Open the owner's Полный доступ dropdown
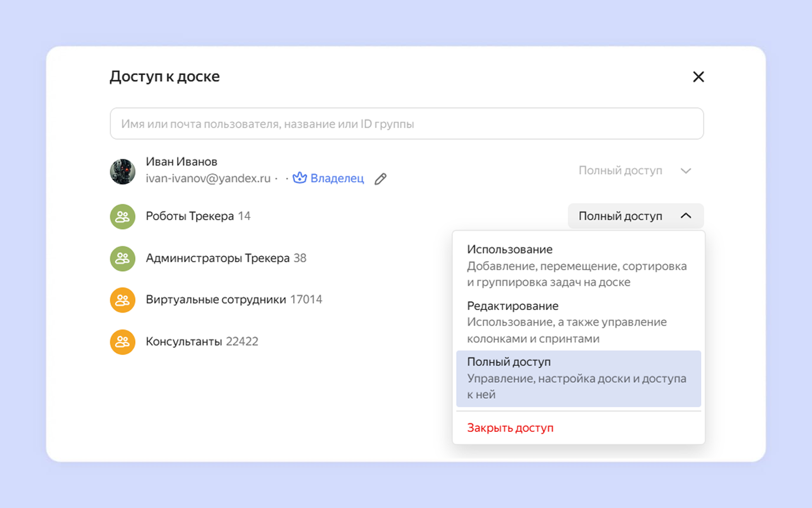Viewport: 812px width, 508px height. coord(634,171)
